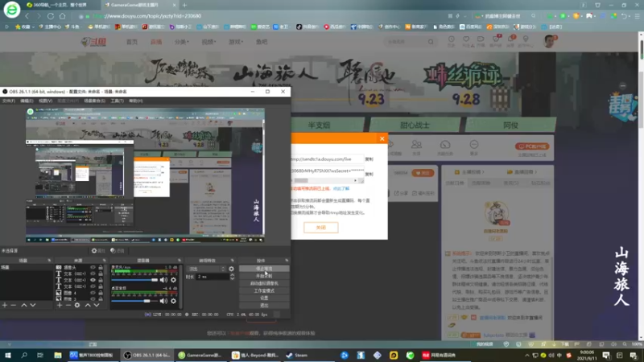
Task: Click OBS studio mode (工作室模式) button
Action: (x=264, y=290)
